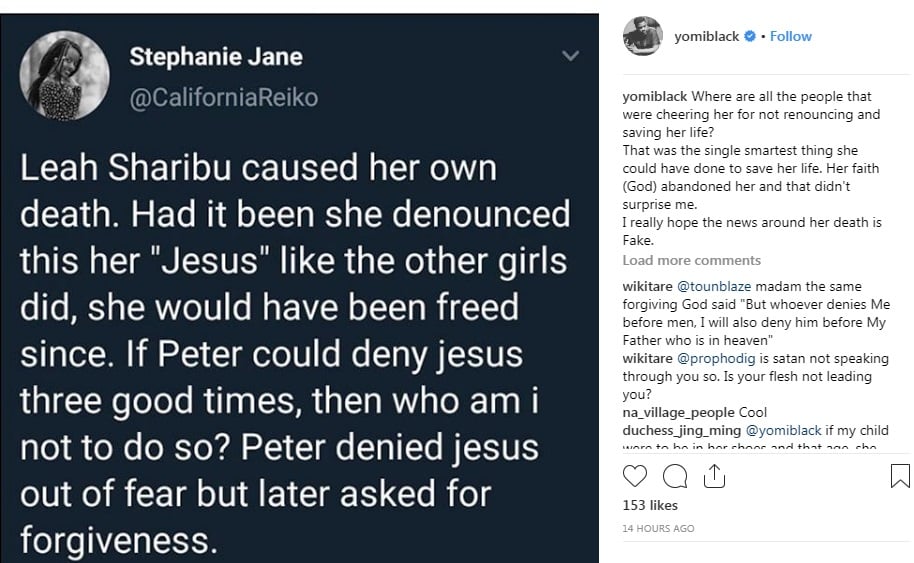Screen dimensions: 914x563
Task: Share the post via the share icon
Action: [713, 476]
